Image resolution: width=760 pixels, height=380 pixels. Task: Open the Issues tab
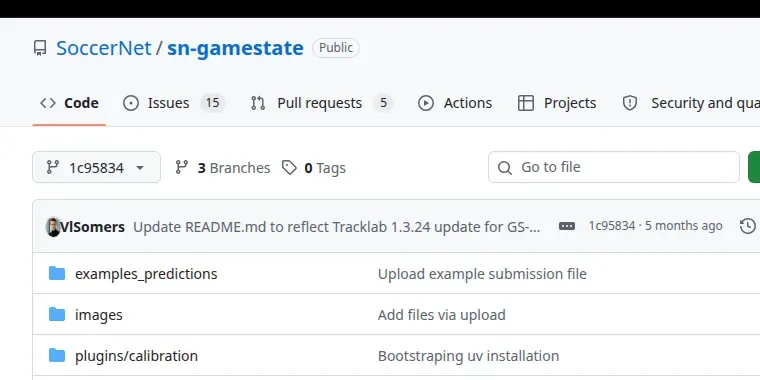[x=174, y=103]
